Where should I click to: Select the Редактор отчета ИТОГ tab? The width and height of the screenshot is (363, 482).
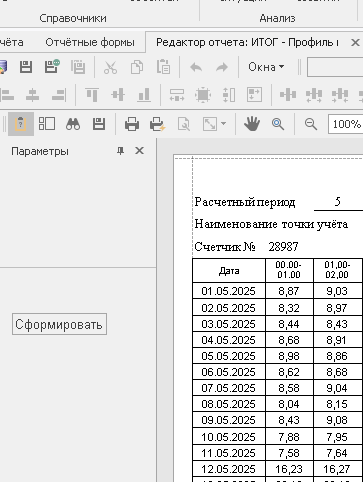[x=247, y=42]
